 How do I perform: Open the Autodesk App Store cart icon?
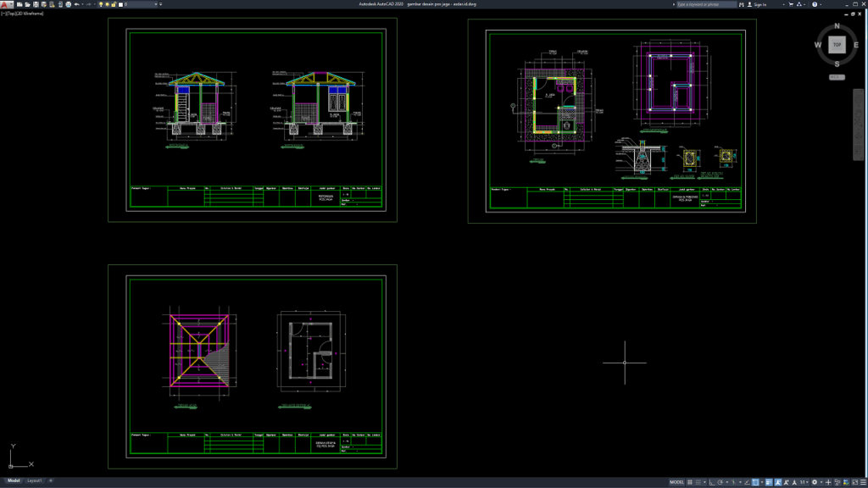(x=791, y=3)
